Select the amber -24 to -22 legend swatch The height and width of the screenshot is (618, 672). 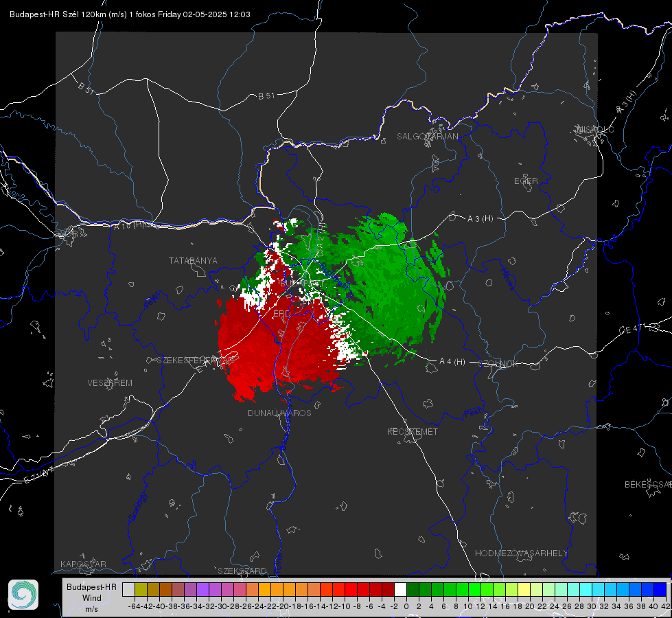click(264, 589)
